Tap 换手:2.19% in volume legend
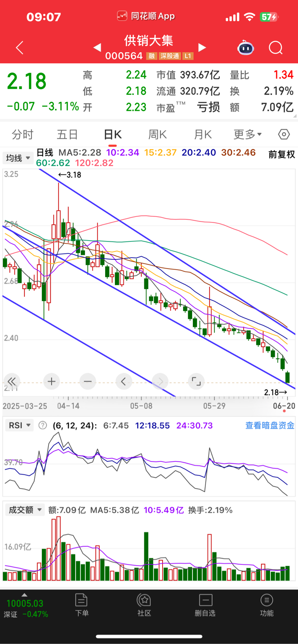The image size is (298, 644). (x=210, y=510)
